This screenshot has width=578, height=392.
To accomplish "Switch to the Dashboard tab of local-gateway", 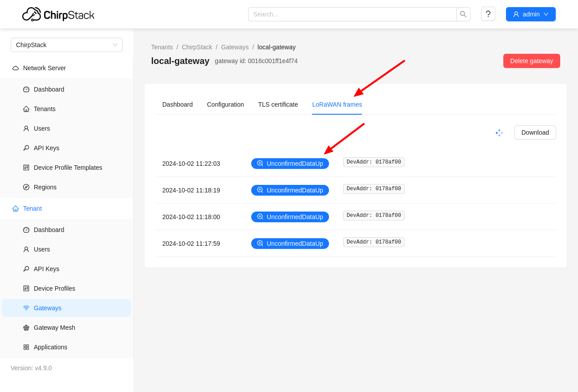I will tap(177, 104).
